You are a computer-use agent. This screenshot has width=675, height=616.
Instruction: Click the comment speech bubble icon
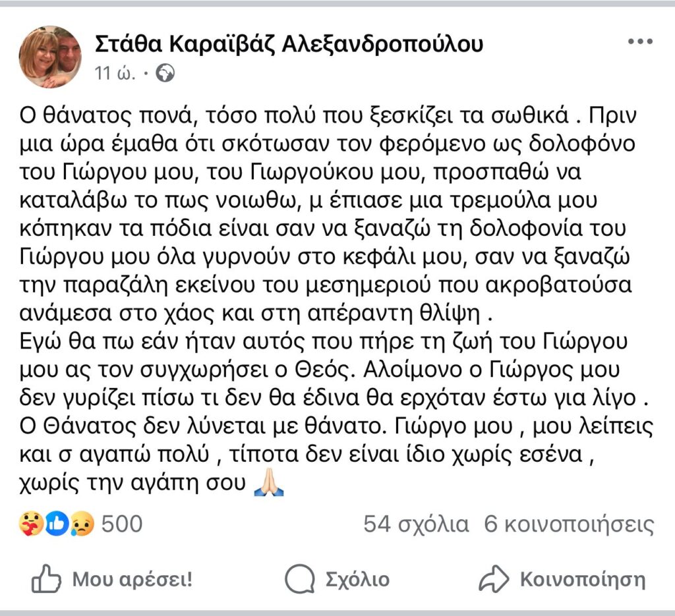299,579
